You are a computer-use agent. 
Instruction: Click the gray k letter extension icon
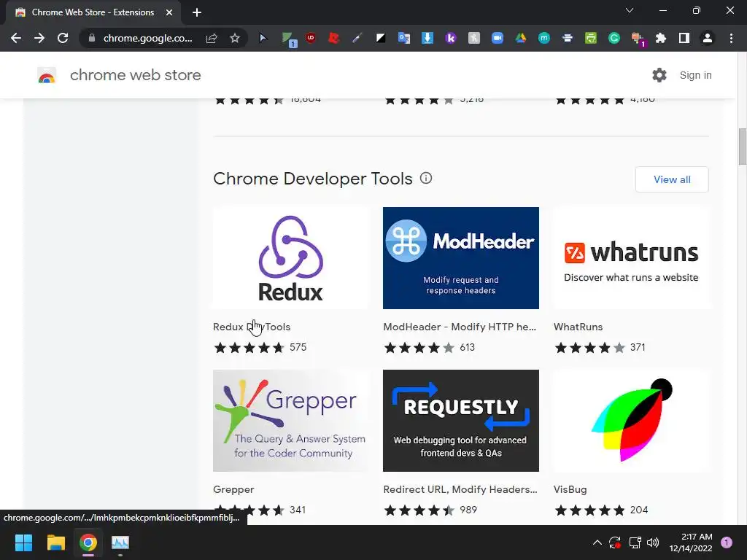[474, 38]
